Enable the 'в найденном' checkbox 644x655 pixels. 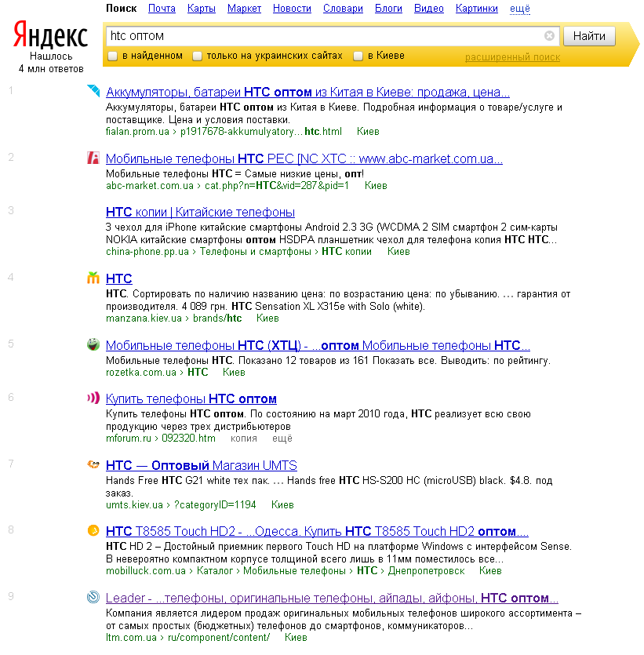[111, 56]
